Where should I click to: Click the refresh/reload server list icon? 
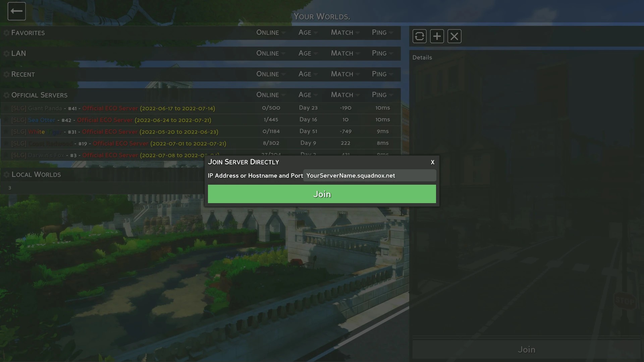pyautogui.click(x=419, y=36)
